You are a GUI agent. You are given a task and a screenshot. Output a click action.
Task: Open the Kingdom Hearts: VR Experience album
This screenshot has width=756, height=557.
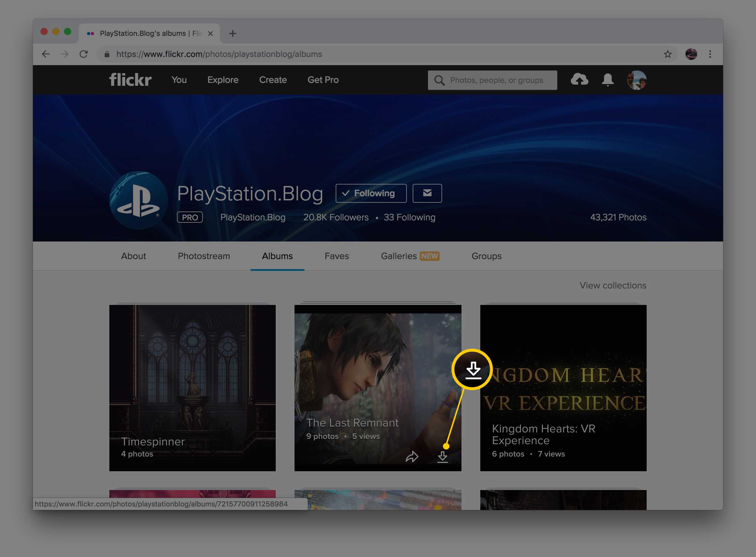[x=563, y=388]
